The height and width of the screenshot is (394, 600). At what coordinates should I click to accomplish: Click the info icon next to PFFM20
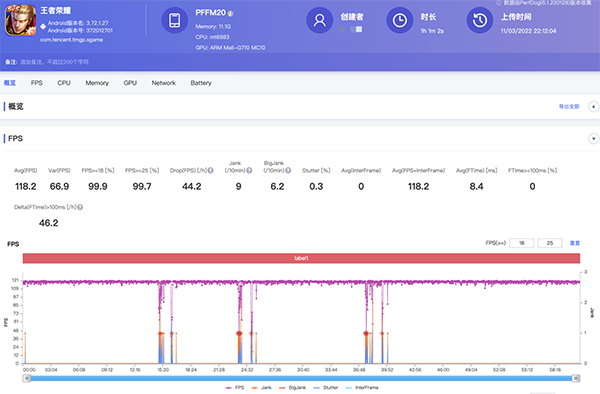(230, 13)
